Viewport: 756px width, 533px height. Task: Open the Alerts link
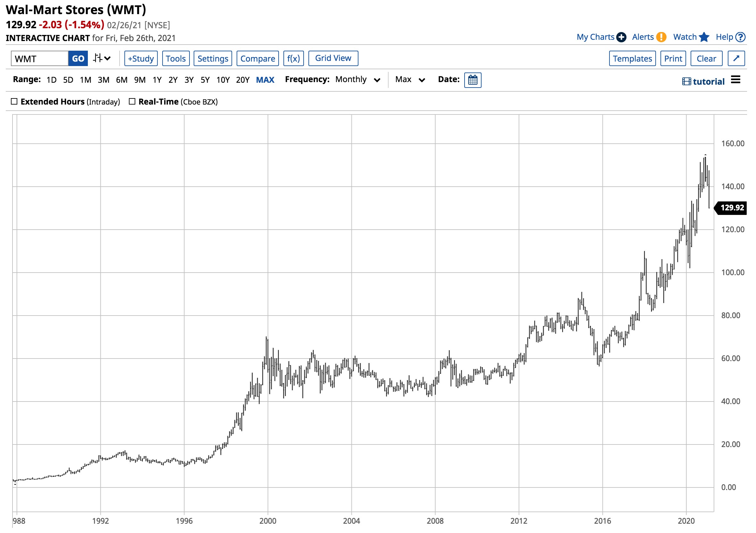point(643,37)
